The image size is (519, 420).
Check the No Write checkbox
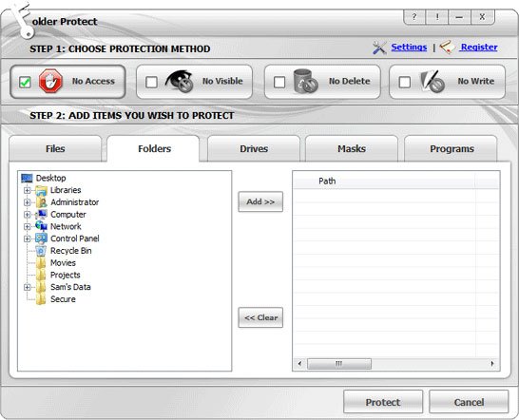(x=405, y=82)
